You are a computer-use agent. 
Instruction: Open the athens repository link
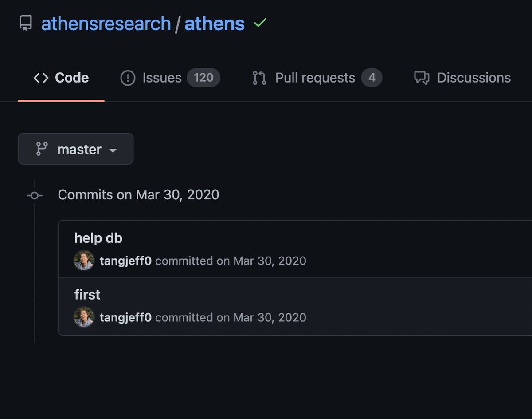click(214, 24)
